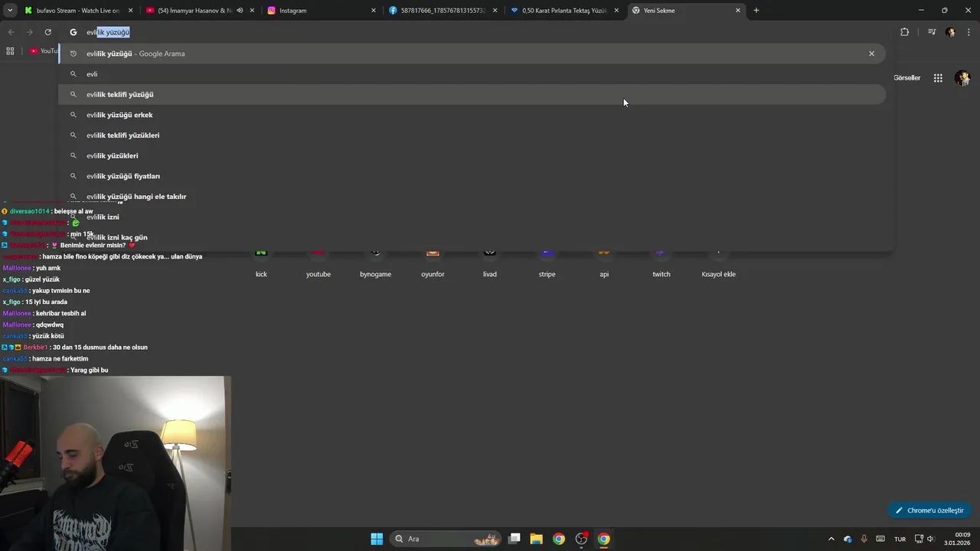Switch to the bufavo Stream tab

click(x=78, y=11)
